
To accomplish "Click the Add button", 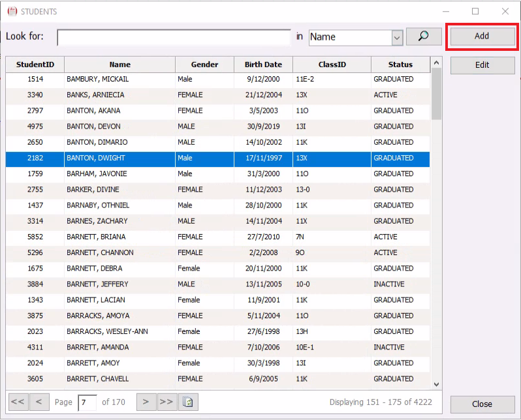I will point(482,36).
